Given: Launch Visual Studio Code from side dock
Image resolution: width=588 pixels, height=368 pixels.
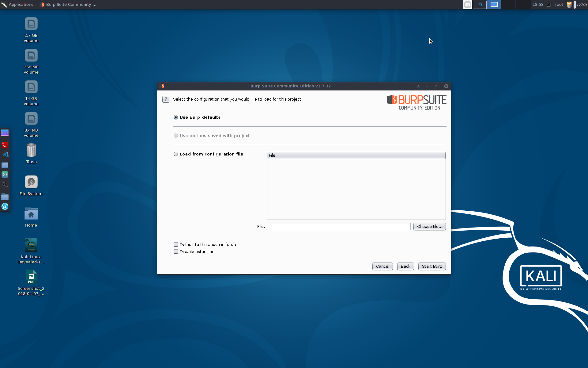Looking at the screenshot, I should [5, 155].
